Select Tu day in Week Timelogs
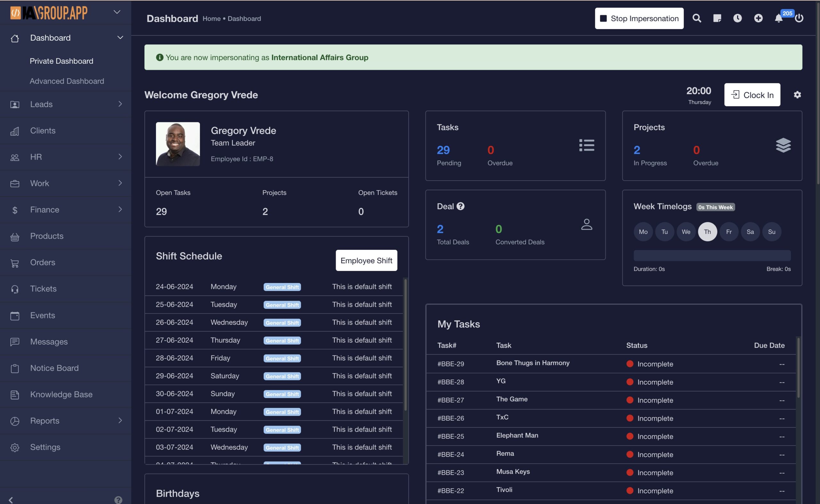Screen dimensions: 820x504 click(664, 232)
